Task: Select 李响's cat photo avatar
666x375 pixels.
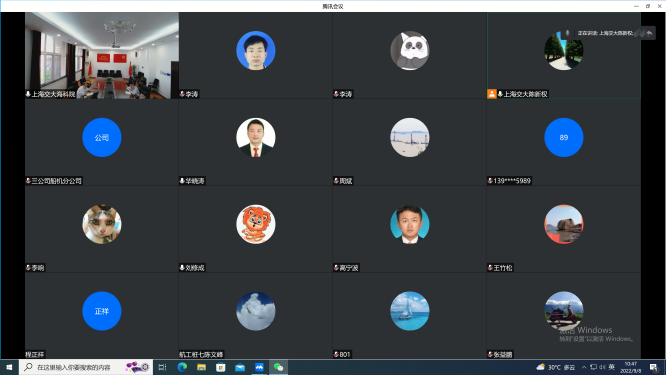Action: point(102,224)
